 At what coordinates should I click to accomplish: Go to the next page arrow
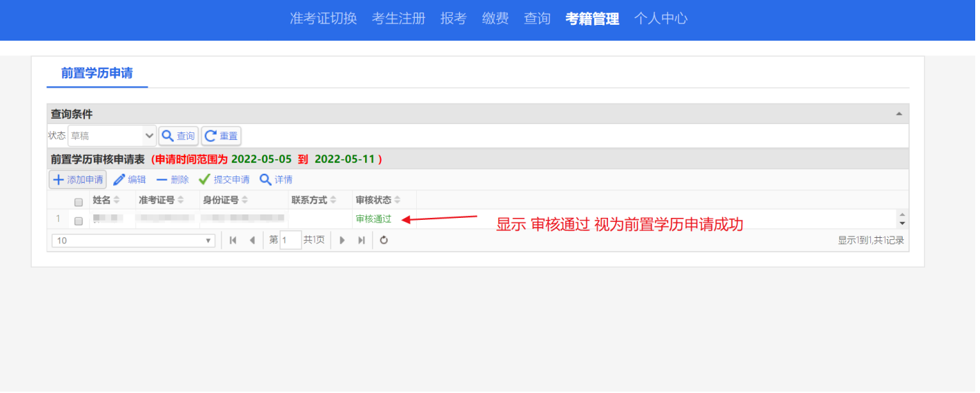tap(342, 241)
